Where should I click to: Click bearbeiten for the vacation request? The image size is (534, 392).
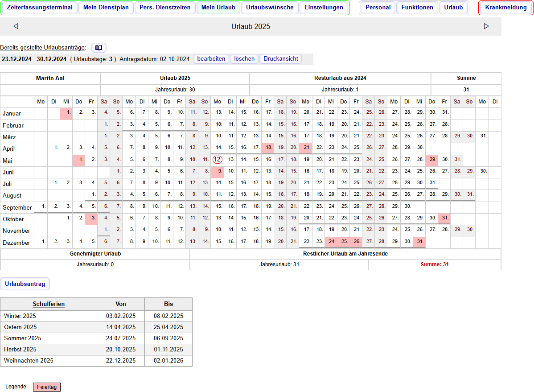tap(211, 59)
